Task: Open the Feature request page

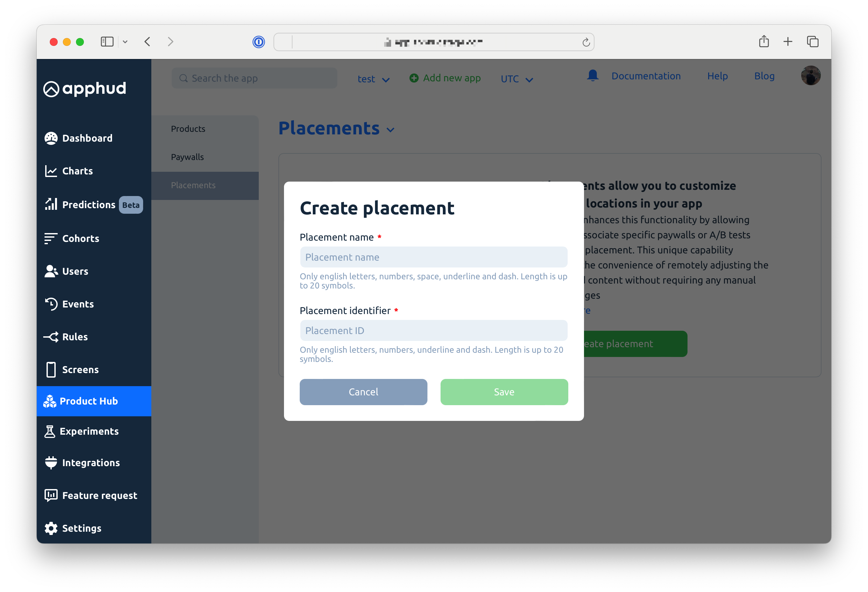Action: point(91,496)
